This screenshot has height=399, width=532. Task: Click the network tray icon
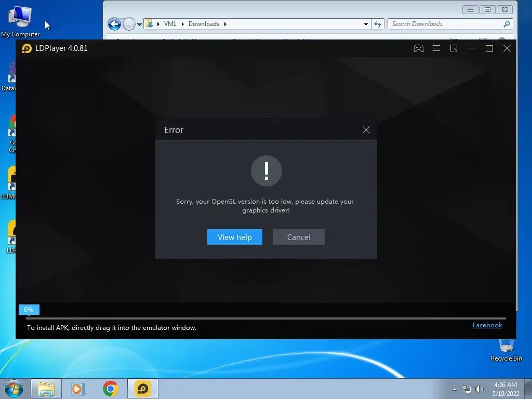[467, 389]
